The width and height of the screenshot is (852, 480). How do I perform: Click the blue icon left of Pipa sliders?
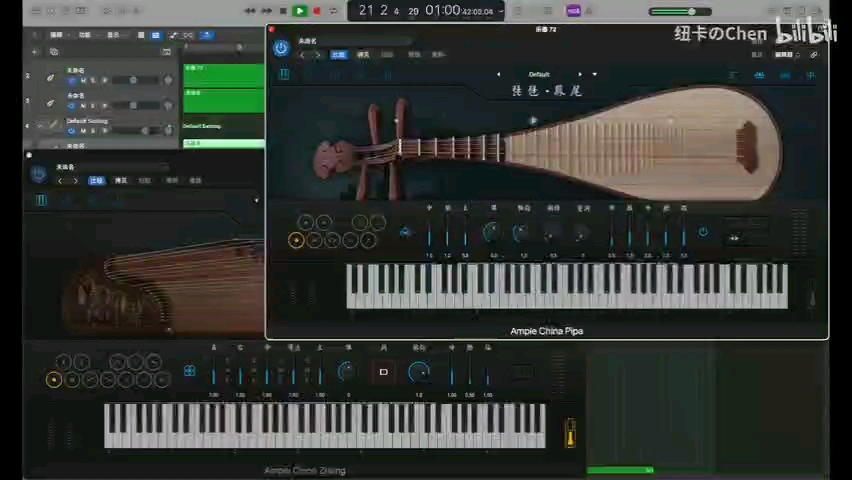pos(405,232)
